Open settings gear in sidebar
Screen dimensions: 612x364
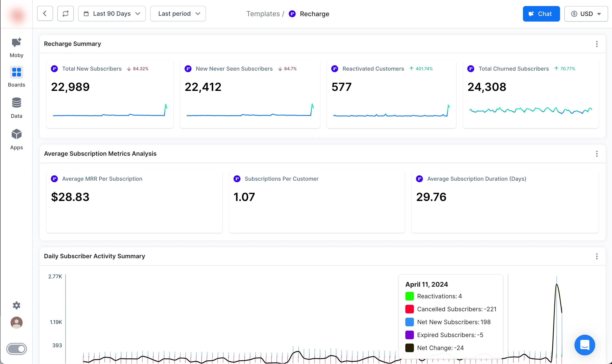[x=16, y=305]
